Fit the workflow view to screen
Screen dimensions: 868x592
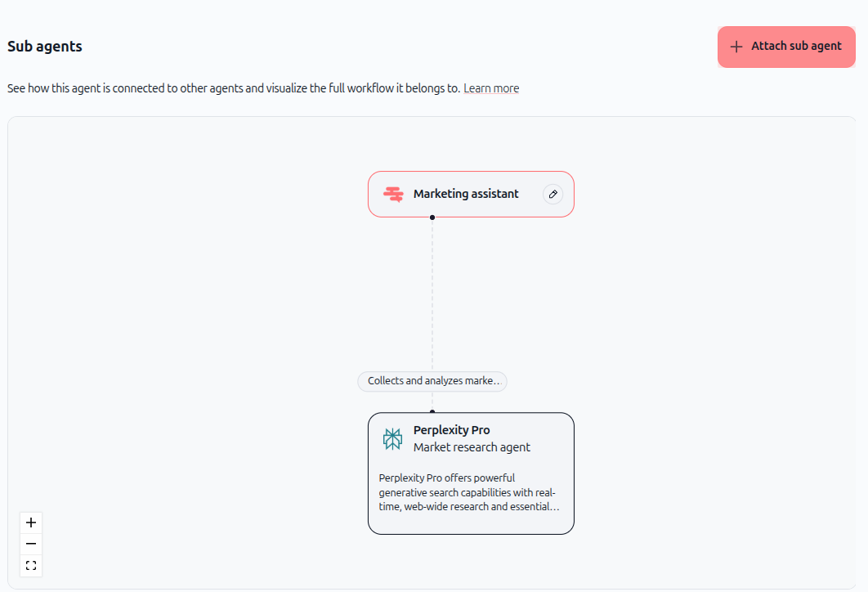coord(31,565)
